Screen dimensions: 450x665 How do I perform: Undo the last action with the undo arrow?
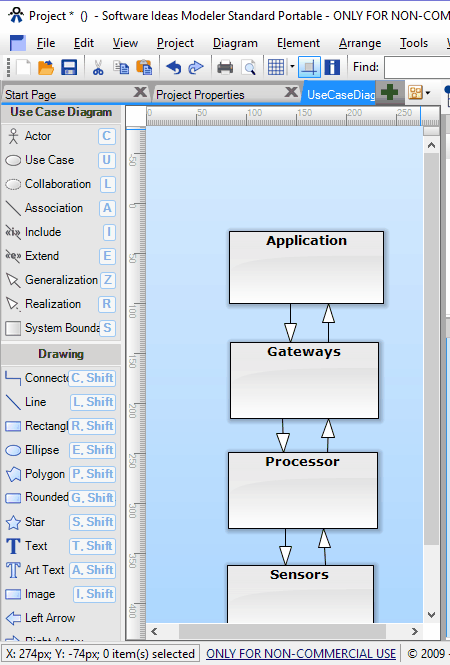tap(173, 67)
